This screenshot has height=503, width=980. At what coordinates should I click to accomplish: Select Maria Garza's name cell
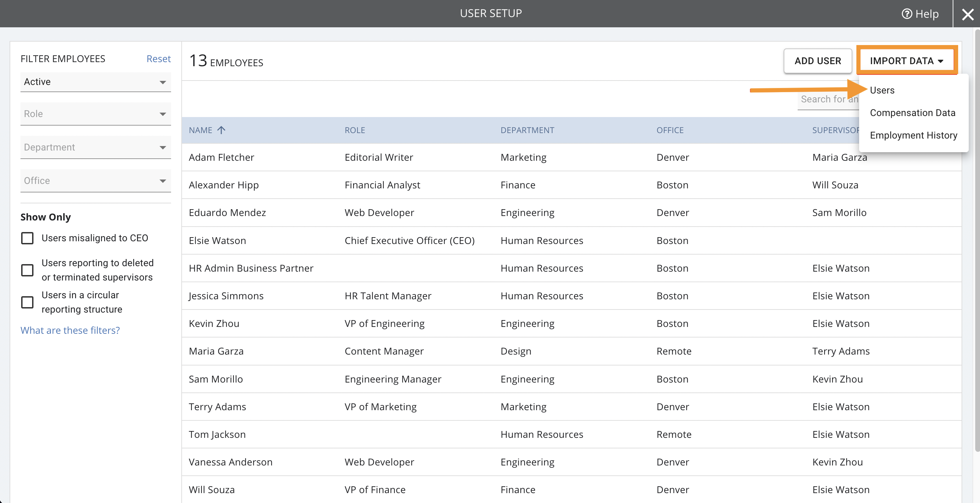pyautogui.click(x=216, y=351)
